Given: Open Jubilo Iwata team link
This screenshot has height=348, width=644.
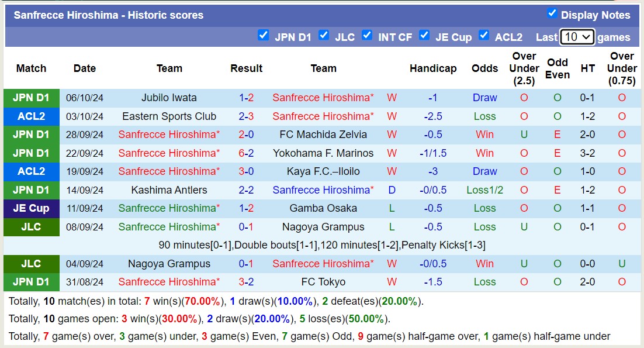Looking at the screenshot, I should (x=169, y=98).
